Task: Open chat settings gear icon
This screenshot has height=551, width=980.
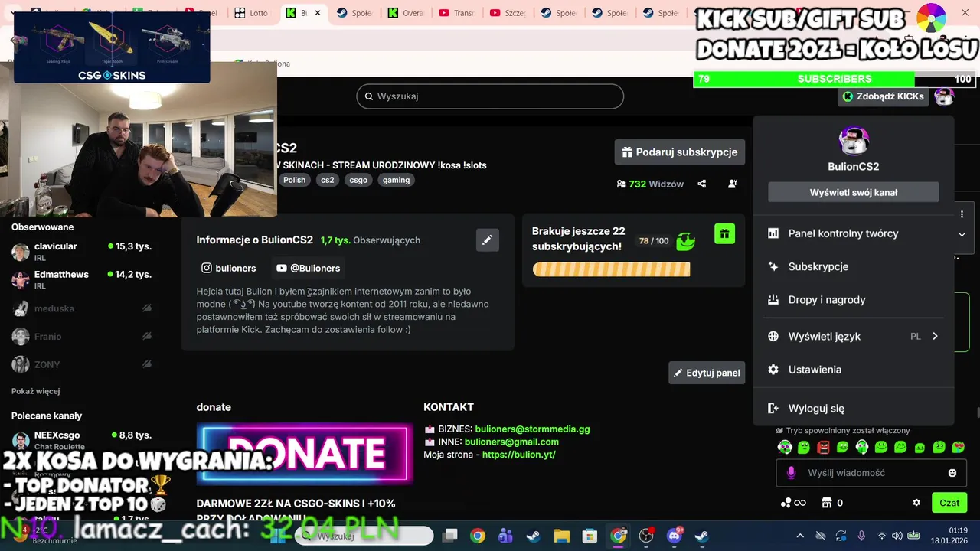Action: (x=916, y=503)
